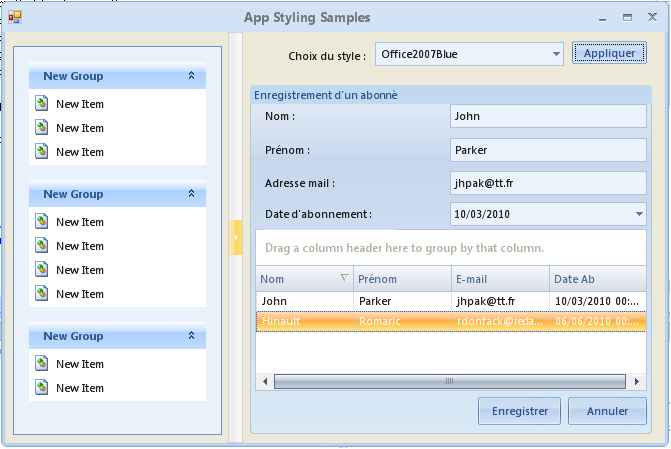Click the filter icon on Nom column
Screen dimensions: 671x449
tap(345, 278)
